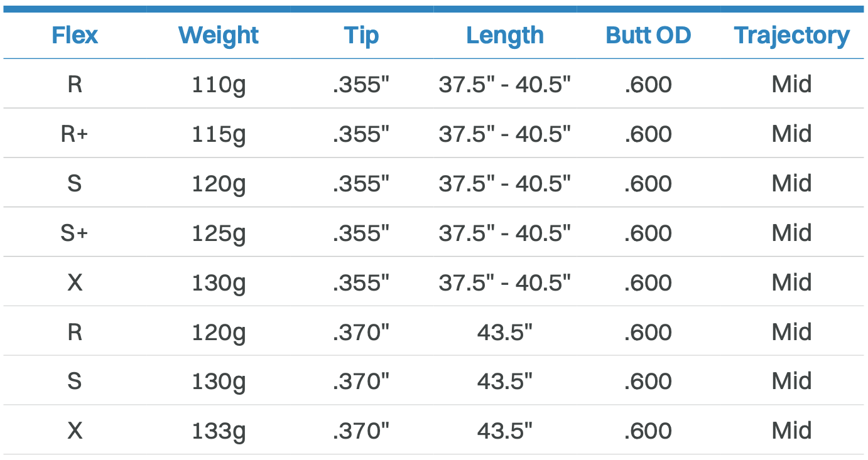Click the Length column header
Screen dimensions: 868x460
tap(504, 35)
